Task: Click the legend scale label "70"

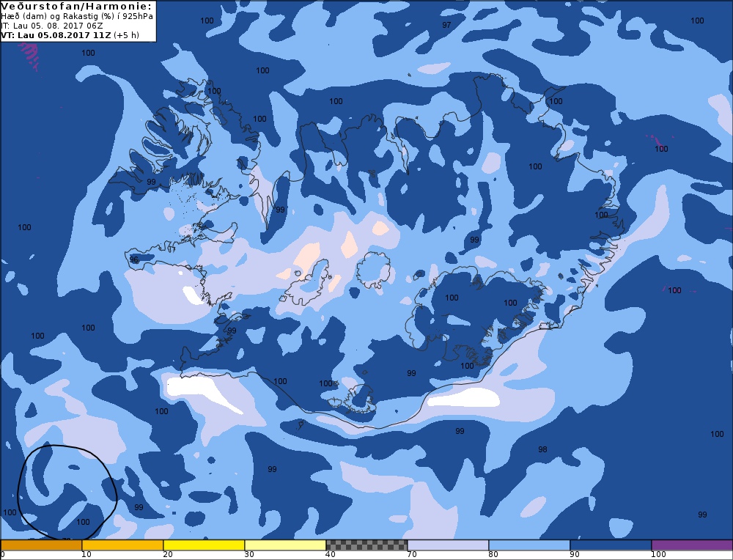Action: click(412, 554)
